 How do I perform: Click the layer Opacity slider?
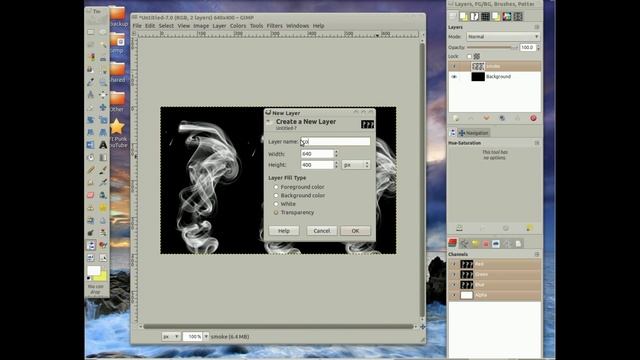click(492, 47)
